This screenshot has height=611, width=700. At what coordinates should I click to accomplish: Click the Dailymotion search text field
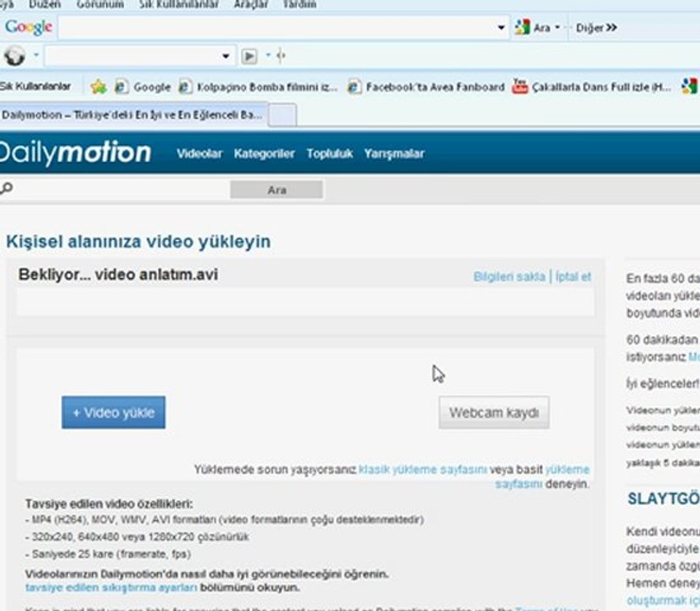[x=121, y=189]
